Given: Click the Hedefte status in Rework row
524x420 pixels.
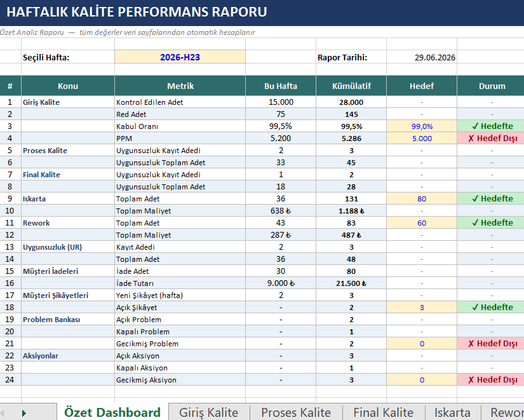Looking at the screenshot, I should pyautogui.click(x=492, y=222).
